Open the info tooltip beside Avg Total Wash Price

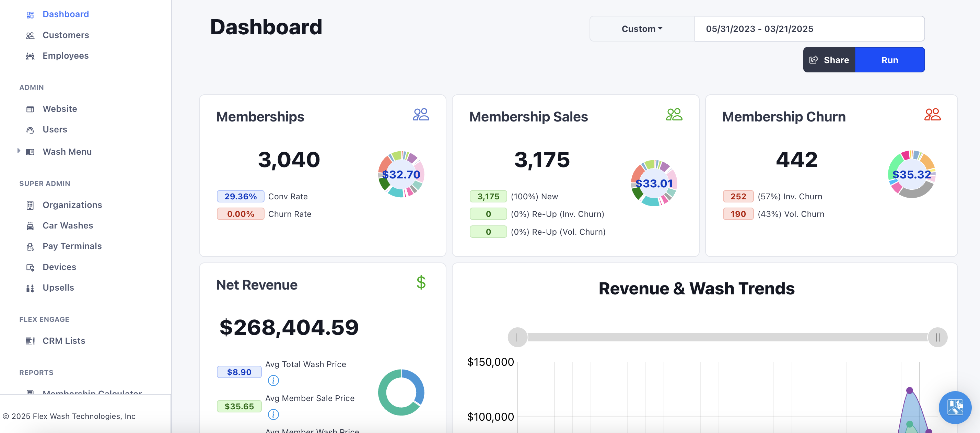[x=273, y=380]
